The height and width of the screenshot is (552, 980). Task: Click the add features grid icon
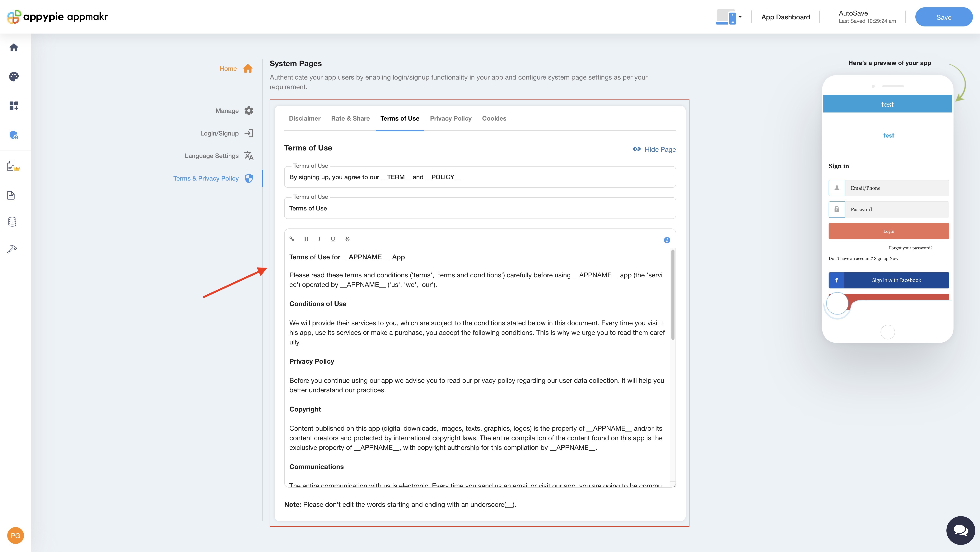(x=14, y=106)
